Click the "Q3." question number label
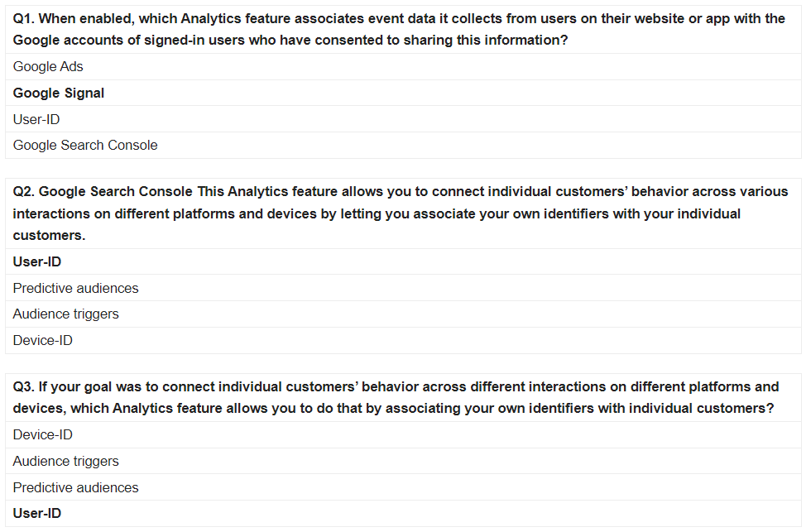 [24, 386]
